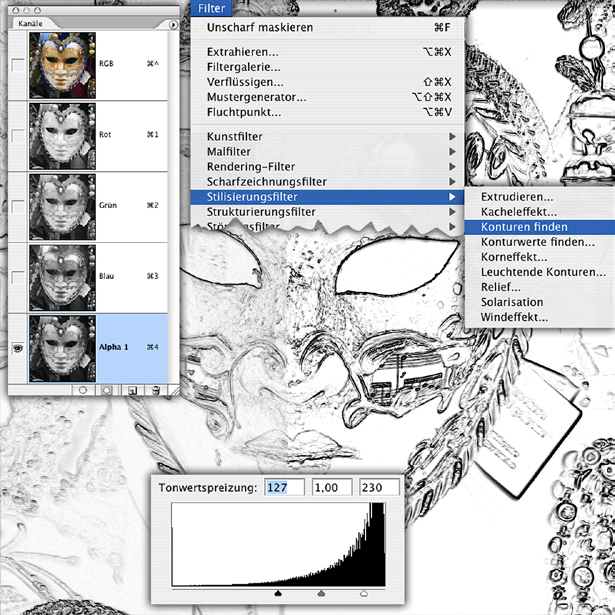Select the Blau channel thumbnail
Image resolution: width=615 pixels, height=615 pixels.
point(62,278)
